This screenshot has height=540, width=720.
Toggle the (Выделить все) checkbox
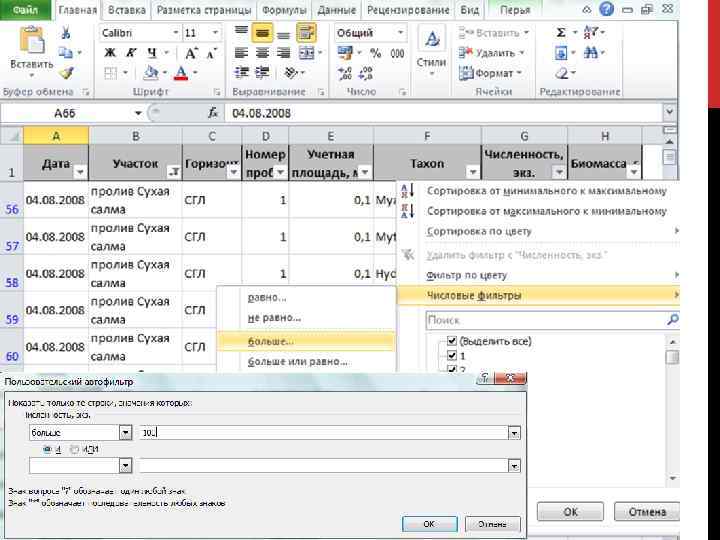(452, 341)
